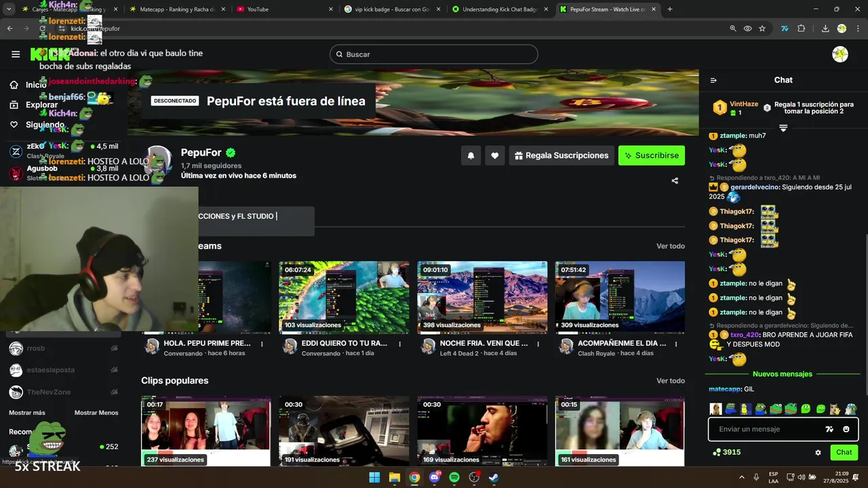Click the heart follow button on channel
The width and height of the screenshot is (868, 488).
[x=495, y=156]
